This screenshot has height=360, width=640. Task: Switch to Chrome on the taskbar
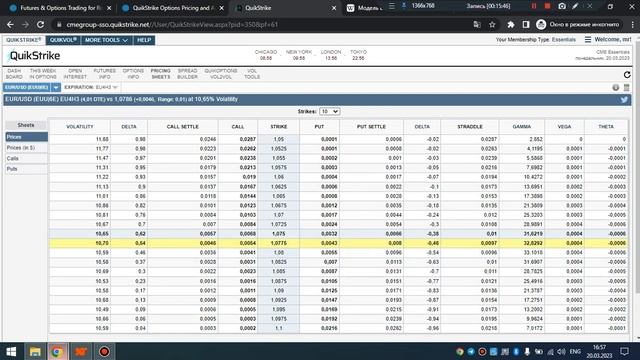pos(57,351)
